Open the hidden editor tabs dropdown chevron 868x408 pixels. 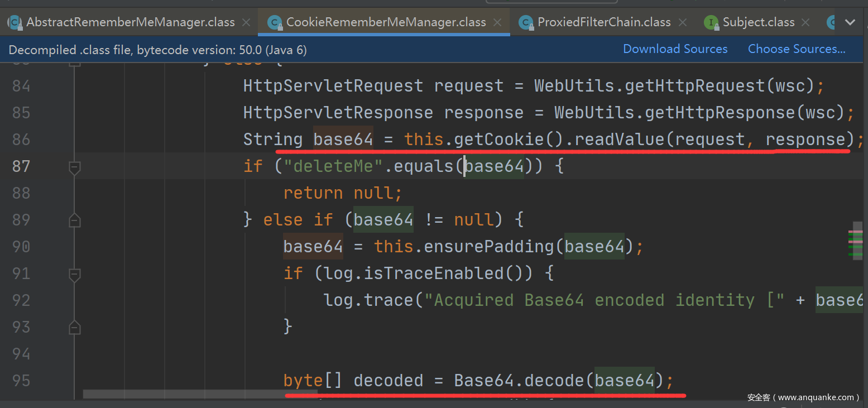point(850,22)
